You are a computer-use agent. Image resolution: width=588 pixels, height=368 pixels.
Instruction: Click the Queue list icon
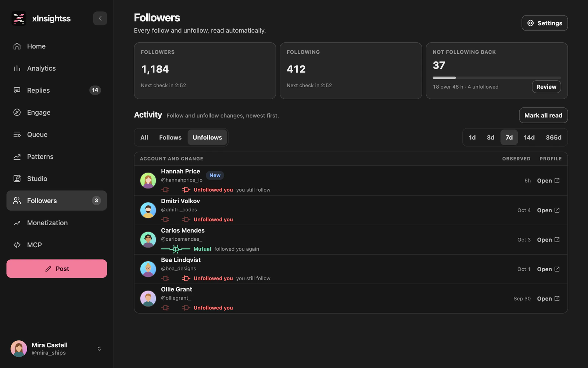click(17, 134)
